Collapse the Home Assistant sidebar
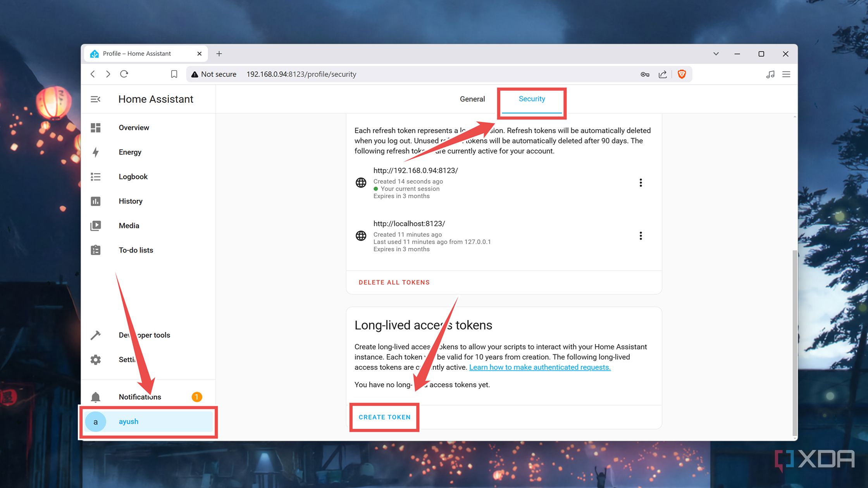Viewport: 868px width, 488px height. [95, 99]
